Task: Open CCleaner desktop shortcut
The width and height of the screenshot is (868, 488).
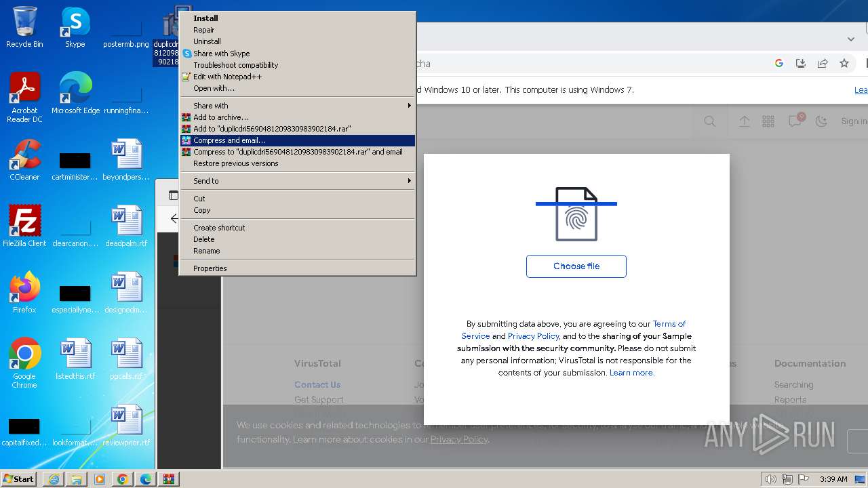Action: (x=24, y=160)
